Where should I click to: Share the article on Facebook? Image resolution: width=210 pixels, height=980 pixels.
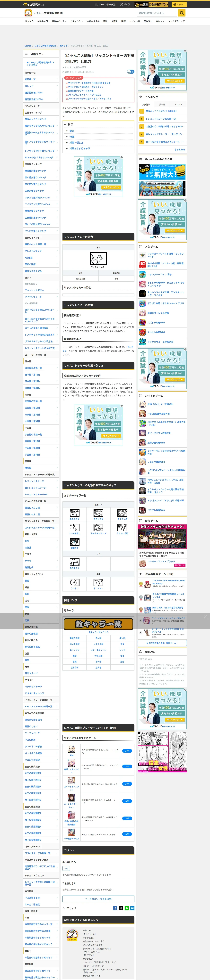[115, 908]
